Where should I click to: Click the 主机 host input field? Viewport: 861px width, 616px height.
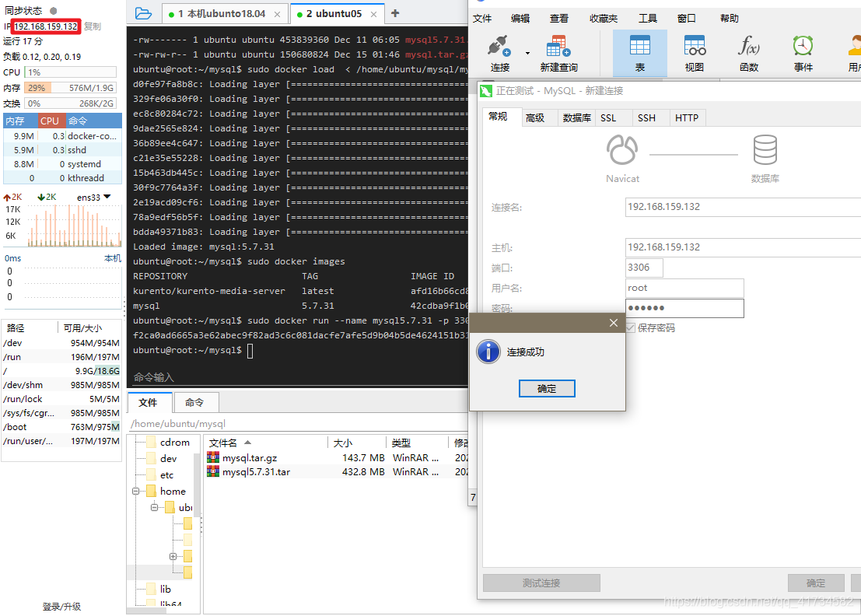tap(743, 247)
